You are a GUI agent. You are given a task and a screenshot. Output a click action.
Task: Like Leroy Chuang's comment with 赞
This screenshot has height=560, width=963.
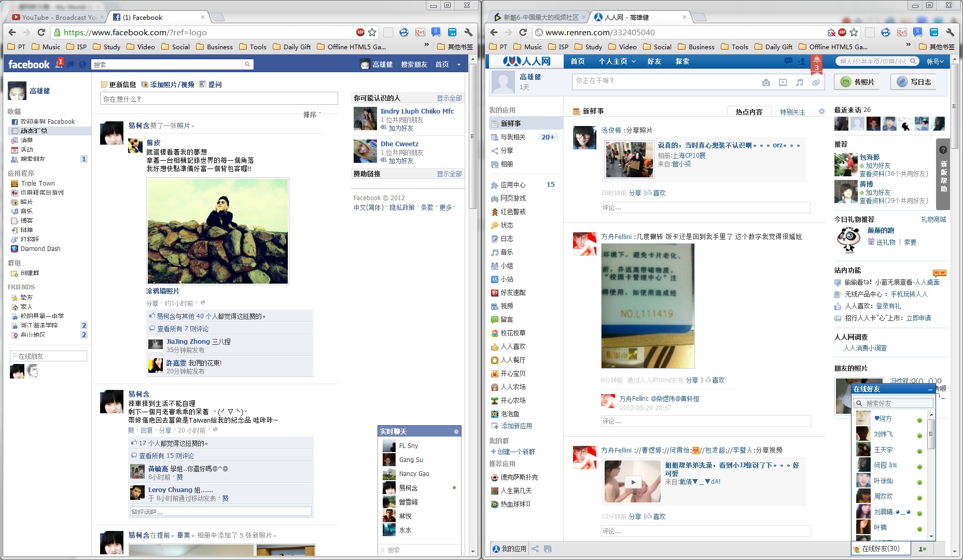225,498
